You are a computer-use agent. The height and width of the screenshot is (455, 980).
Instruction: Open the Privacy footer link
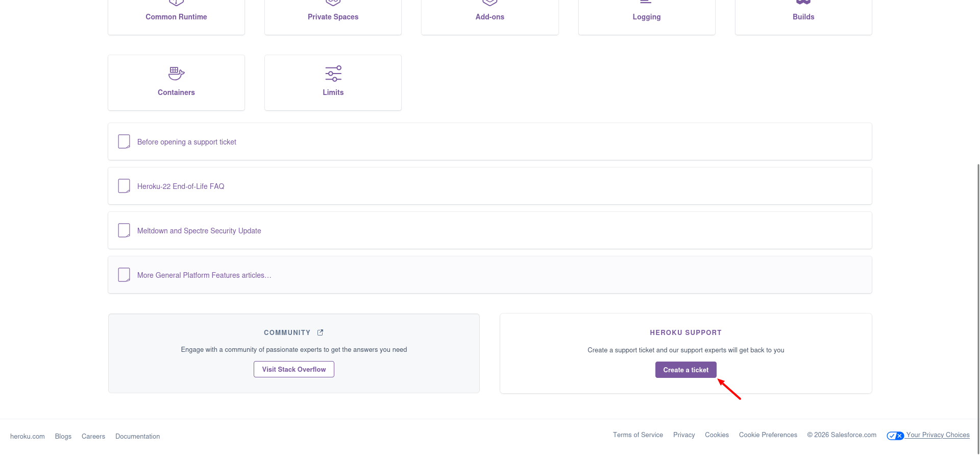click(x=684, y=435)
